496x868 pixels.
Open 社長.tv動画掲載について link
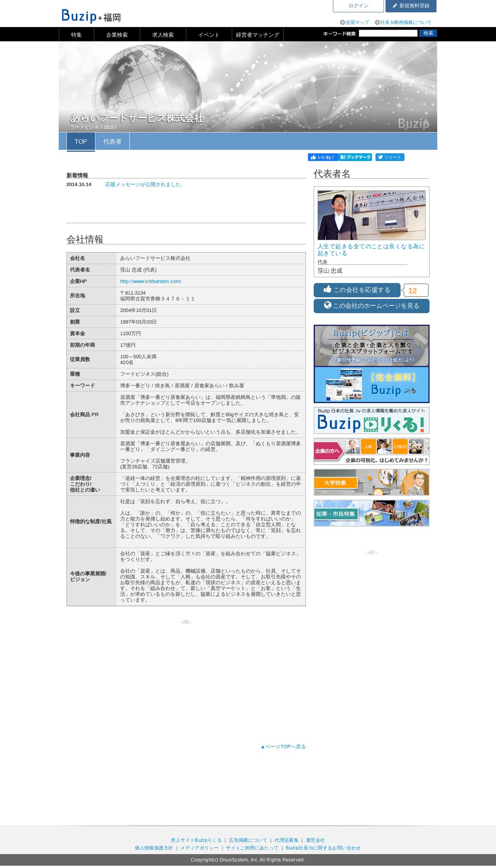(403, 22)
